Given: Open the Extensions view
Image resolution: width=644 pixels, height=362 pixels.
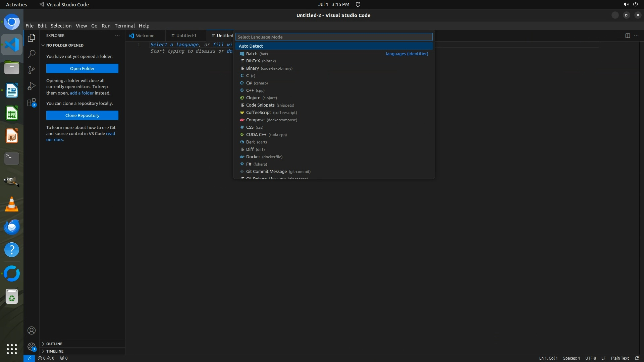Looking at the screenshot, I should (x=32, y=103).
